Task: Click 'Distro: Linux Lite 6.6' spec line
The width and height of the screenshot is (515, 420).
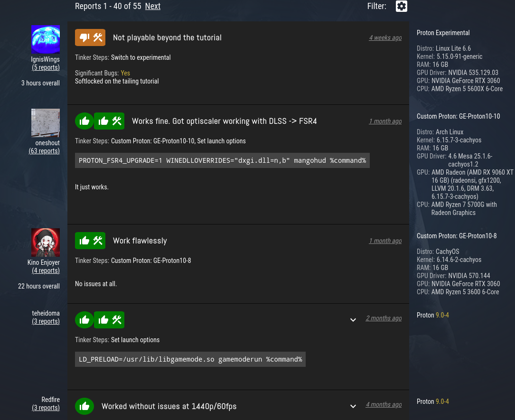Action: pos(444,48)
